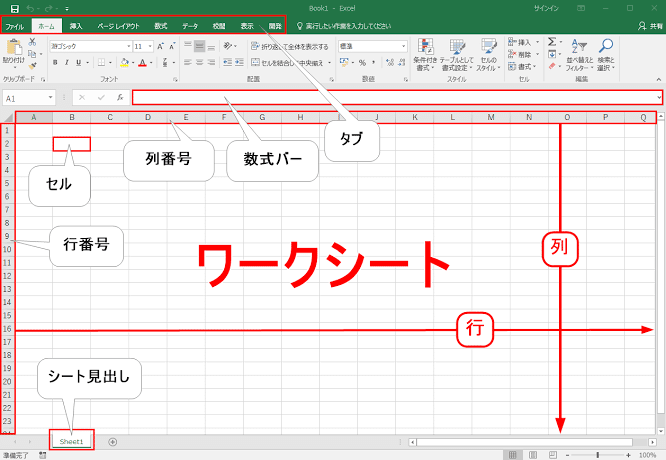Click 折り返して全体を表示する wrap text button

click(x=290, y=46)
